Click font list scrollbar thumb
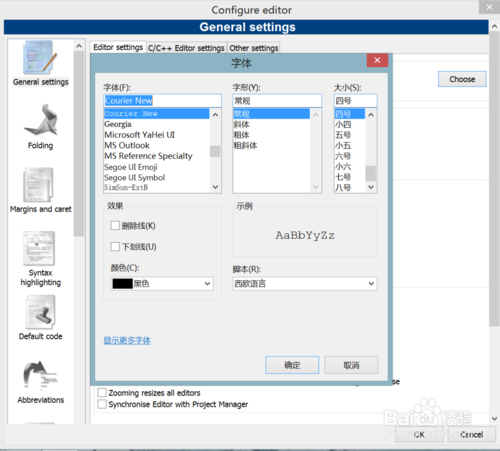This screenshot has width=500, height=451. [215, 151]
